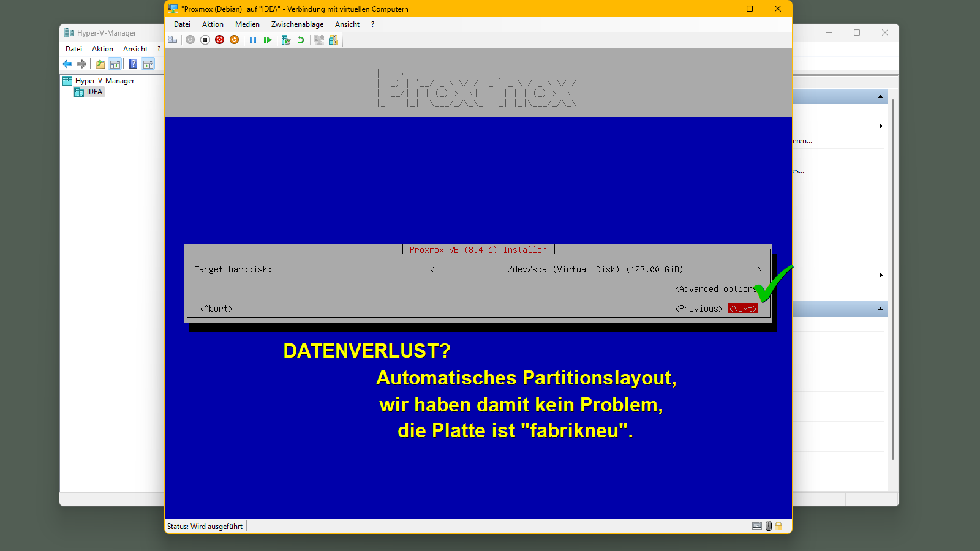Click the red Shut Down VM icon
The image size is (980, 551).
click(x=220, y=40)
